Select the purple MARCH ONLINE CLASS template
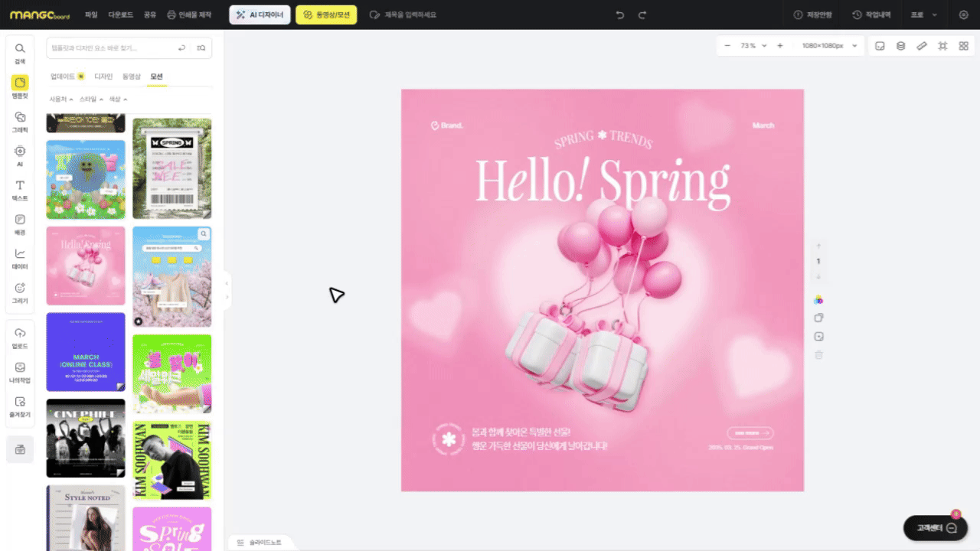Screen dimensions: 980x551 tap(86, 352)
